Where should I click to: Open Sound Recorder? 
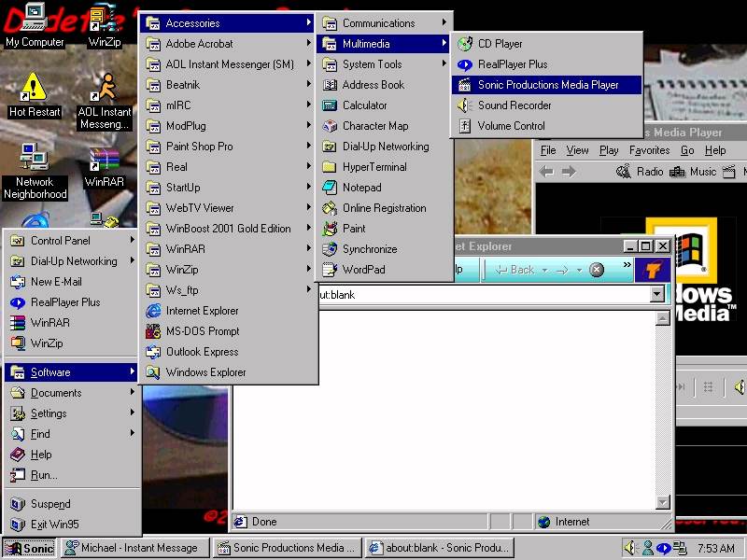(514, 105)
